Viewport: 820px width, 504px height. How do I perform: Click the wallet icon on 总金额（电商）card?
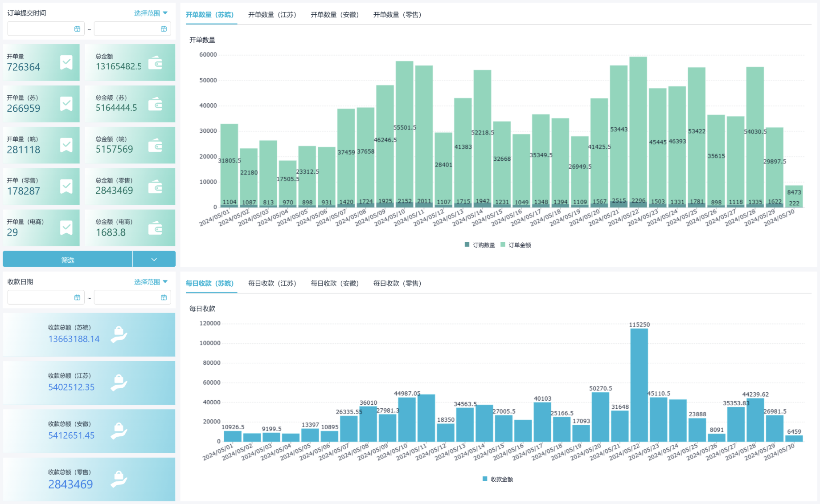[x=155, y=228]
